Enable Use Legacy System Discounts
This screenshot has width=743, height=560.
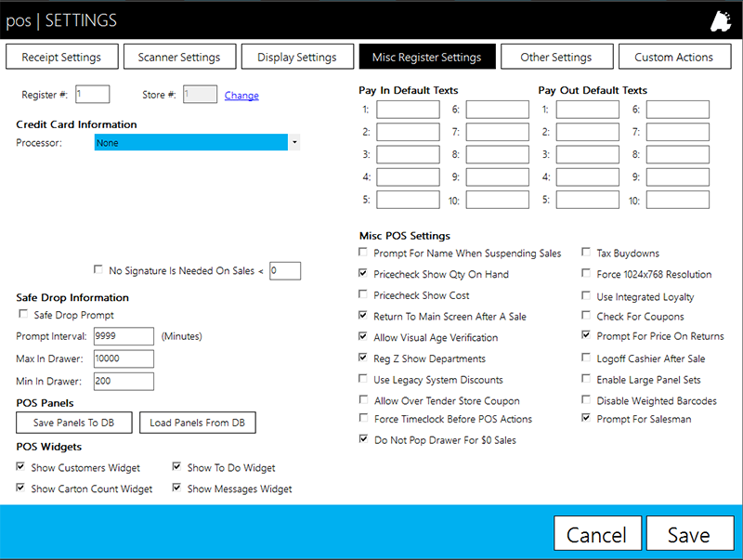tap(363, 379)
